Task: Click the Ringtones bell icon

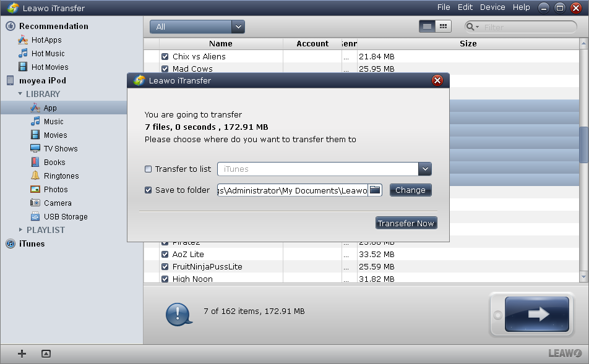Action: point(35,176)
